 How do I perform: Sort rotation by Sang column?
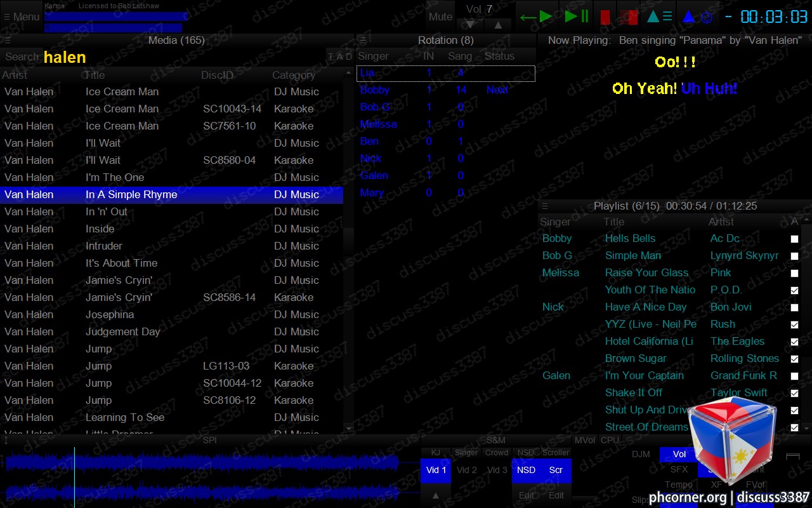point(460,56)
